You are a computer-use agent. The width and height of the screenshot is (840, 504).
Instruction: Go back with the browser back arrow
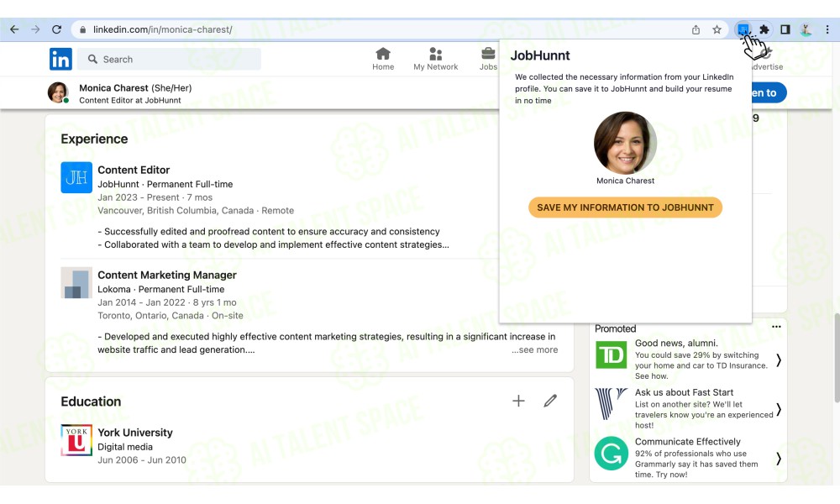(x=14, y=29)
